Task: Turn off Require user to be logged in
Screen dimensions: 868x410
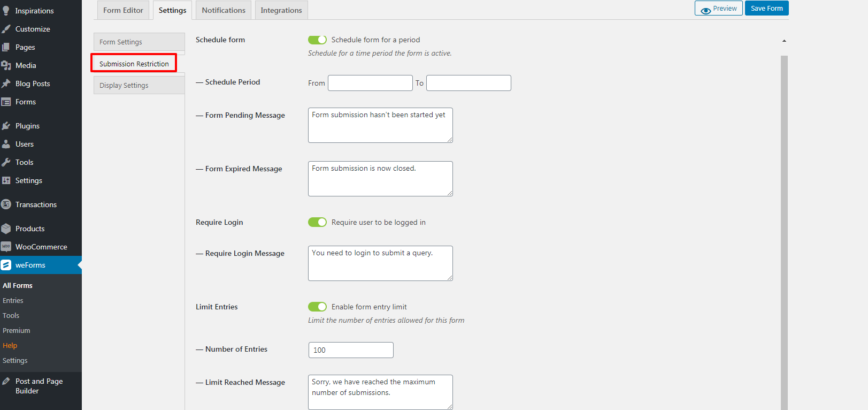Action: pos(317,222)
